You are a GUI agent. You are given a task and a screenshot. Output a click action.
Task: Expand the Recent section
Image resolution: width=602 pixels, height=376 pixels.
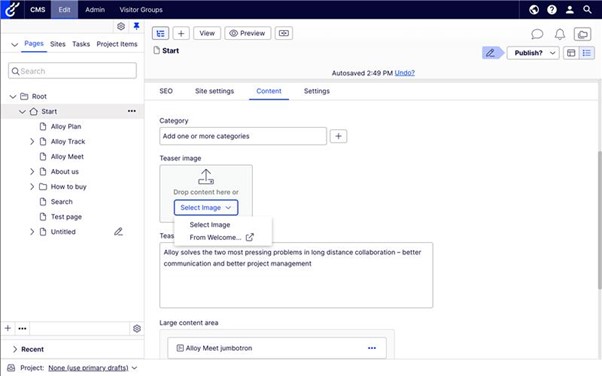tap(15, 349)
